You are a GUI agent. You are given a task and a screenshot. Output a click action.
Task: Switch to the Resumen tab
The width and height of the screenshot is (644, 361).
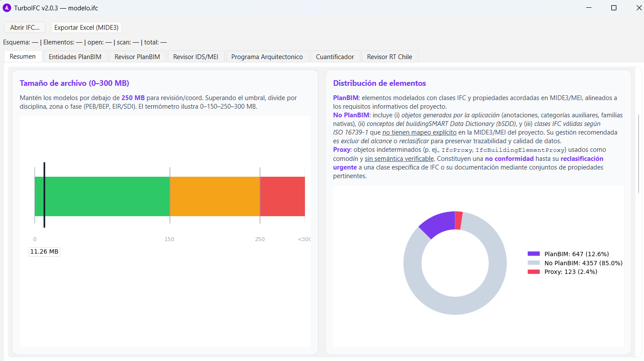23,57
